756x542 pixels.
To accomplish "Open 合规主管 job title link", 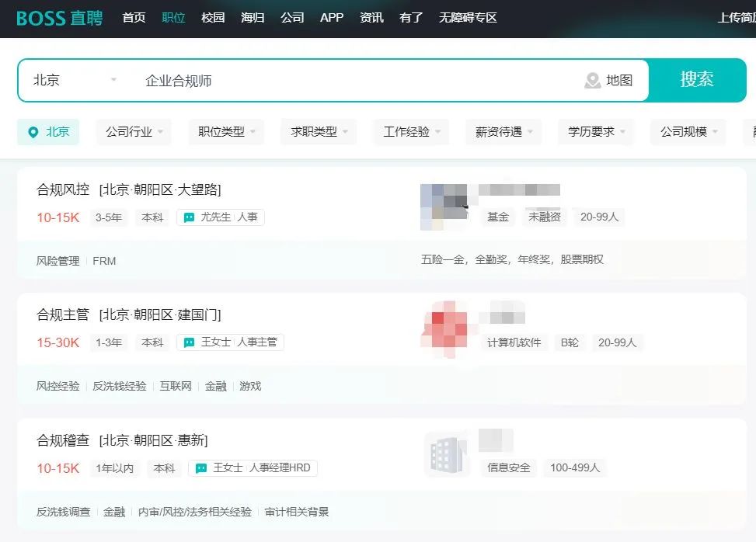I will pyautogui.click(x=63, y=315).
